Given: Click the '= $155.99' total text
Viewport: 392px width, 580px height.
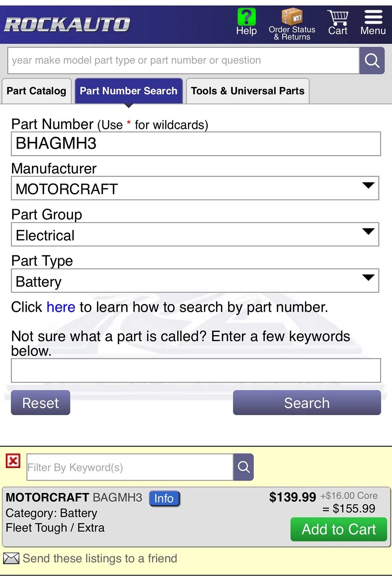Looking at the screenshot, I should (349, 509).
